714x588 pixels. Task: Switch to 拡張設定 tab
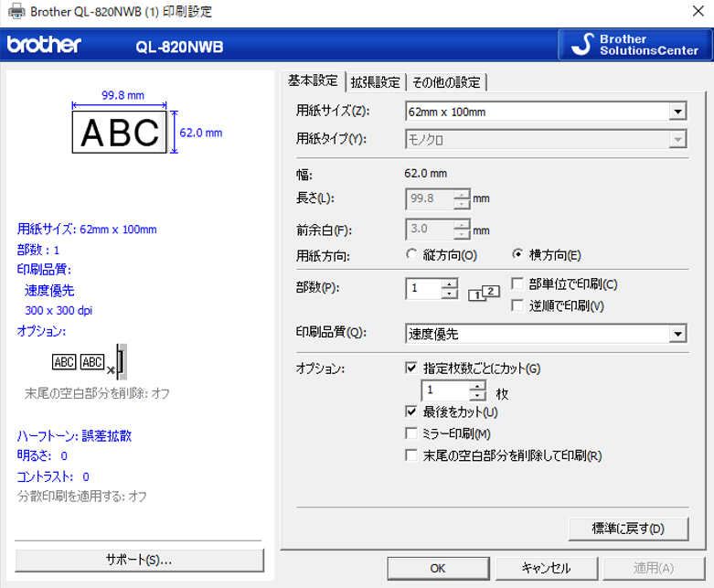[375, 82]
